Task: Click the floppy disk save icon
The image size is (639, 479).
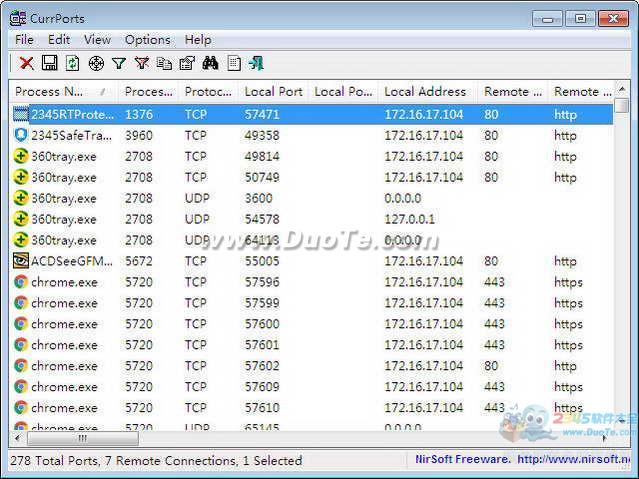Action: [49, 64]
